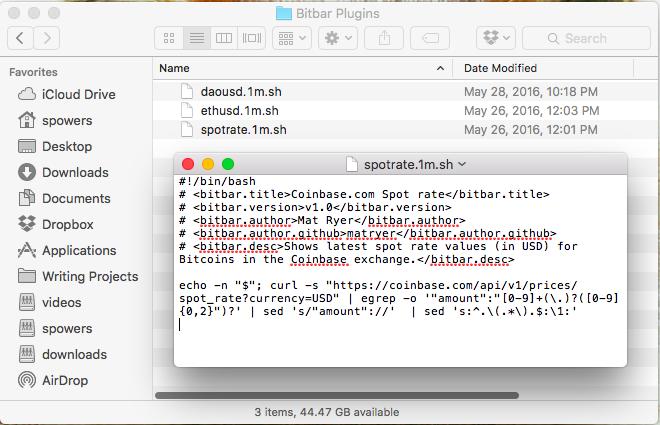Viewport: 660px width, 425px height.
Task: Open the spotrate.1m.sh title dropdown arrow
Action: pos(462,164)
